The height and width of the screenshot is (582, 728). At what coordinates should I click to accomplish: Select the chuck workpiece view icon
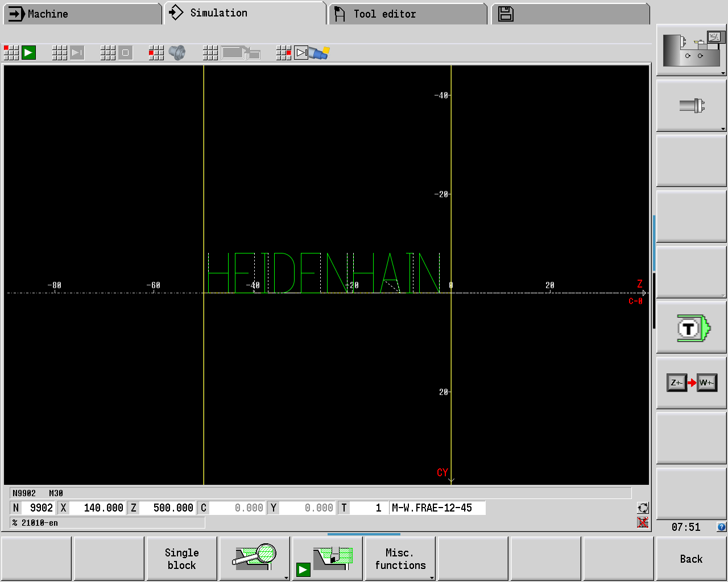point(177,53)
